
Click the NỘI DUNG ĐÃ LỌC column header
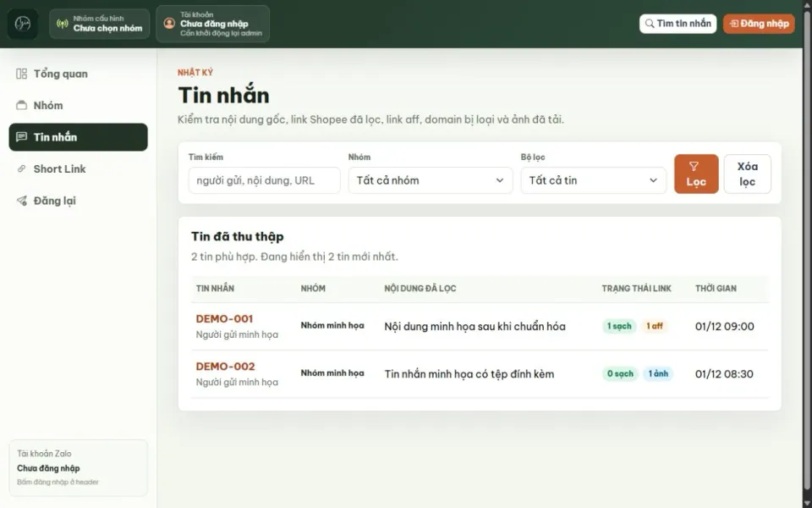[x=420, y=288]
